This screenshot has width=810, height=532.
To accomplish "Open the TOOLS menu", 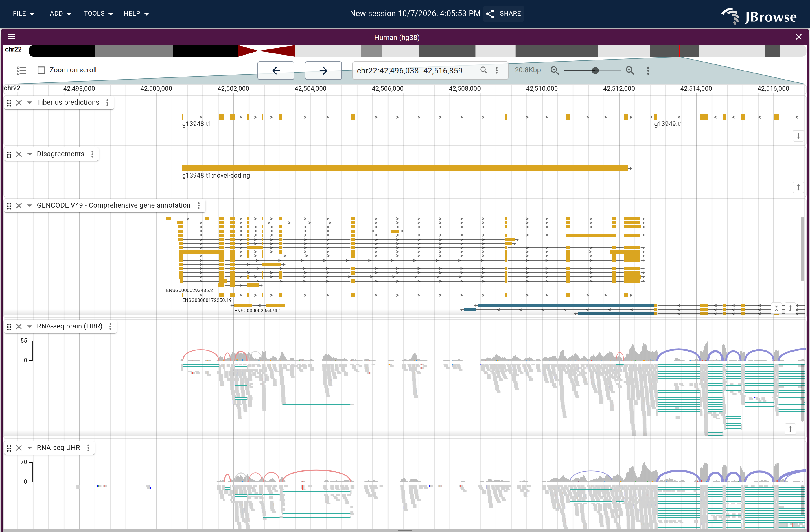I will [x=98, y=14].
